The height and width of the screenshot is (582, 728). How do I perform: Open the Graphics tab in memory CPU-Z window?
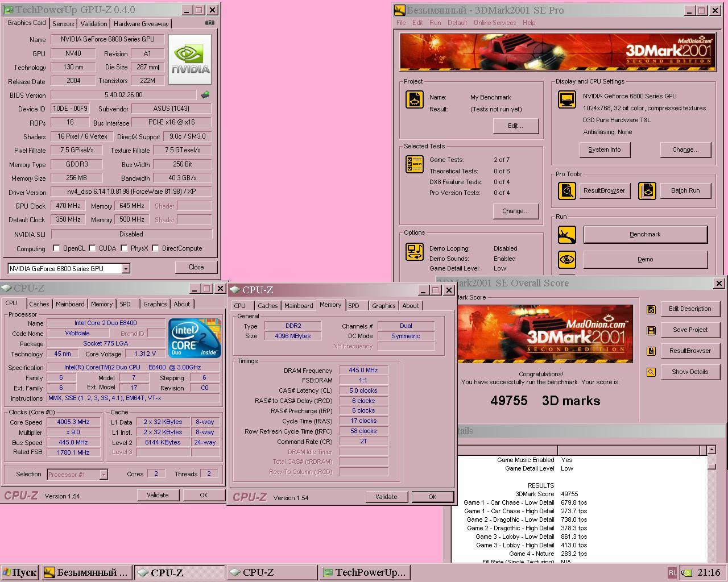pos(384,306)
